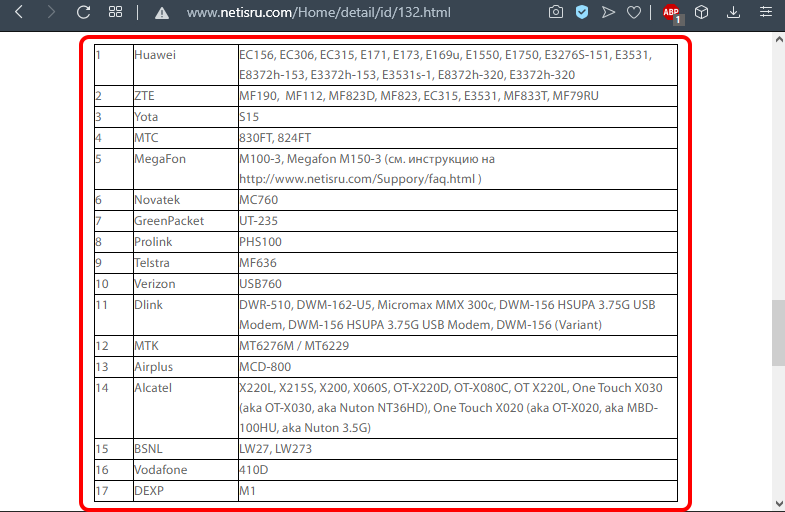Select the Verizon brand cell

[186, 284]
